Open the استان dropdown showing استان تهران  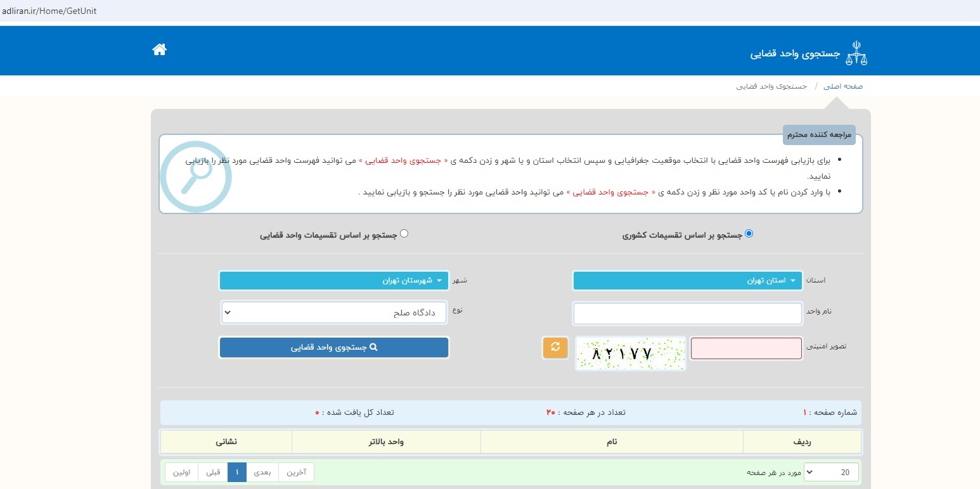687,280
